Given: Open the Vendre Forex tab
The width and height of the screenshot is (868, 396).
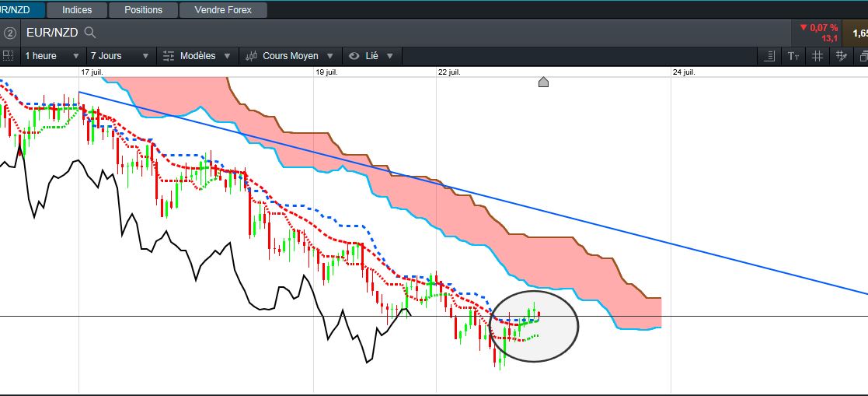Looking at the screenshot, I should click(x=224, y=10).
